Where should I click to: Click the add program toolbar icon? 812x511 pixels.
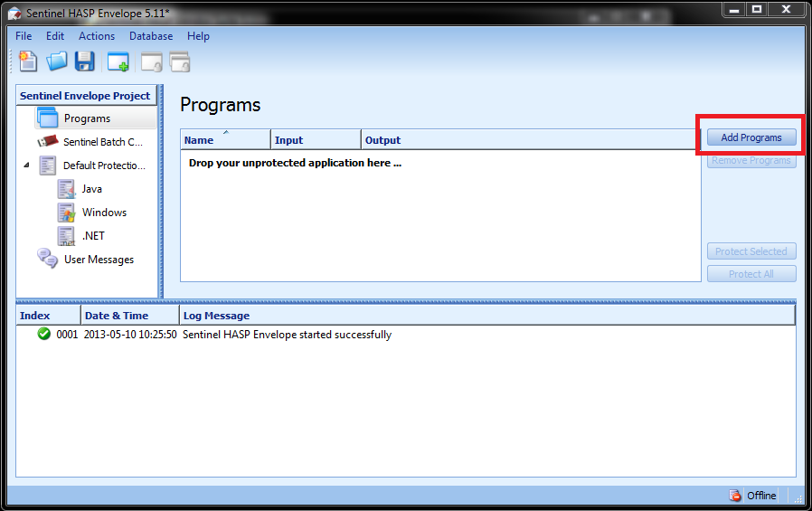tap(118, 62)
